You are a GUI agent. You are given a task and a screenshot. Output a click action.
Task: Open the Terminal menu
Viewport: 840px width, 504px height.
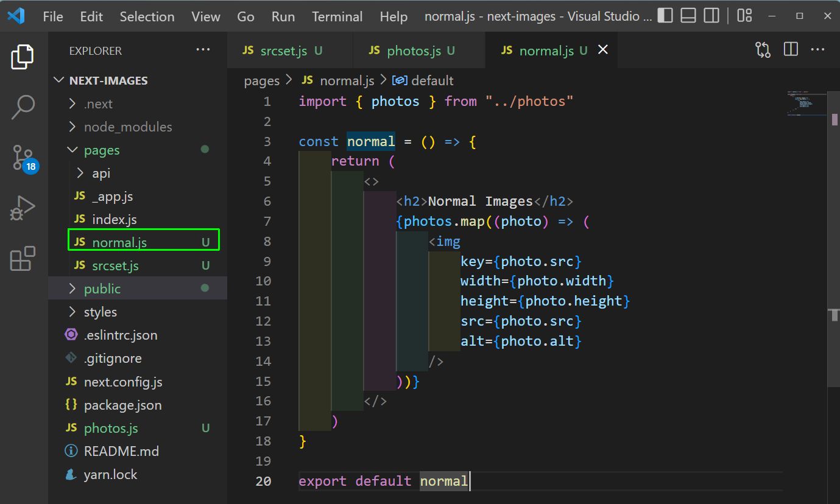pos(337,16)
